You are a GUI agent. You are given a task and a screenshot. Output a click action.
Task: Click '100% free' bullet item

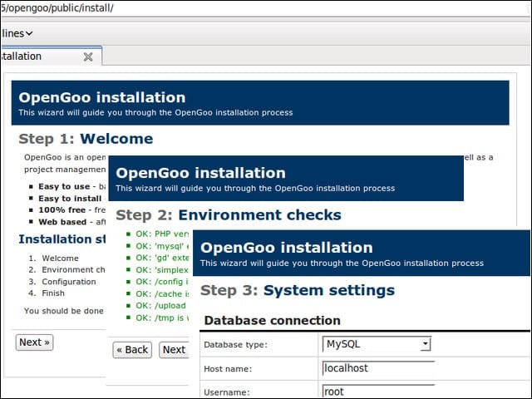[x=68, y=210]
